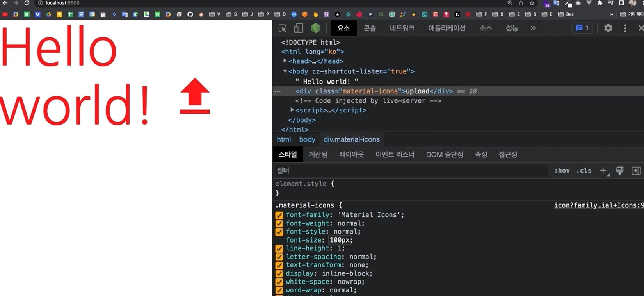Open the 접근성 (Accessibility) pane tab
This screenshot has width=644, height=296.
point(508,155)
